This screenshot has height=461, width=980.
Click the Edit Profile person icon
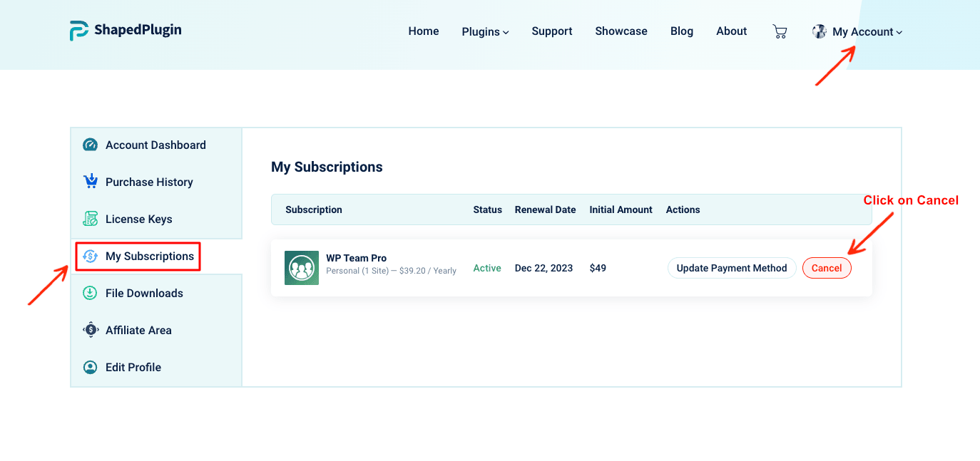90,367
